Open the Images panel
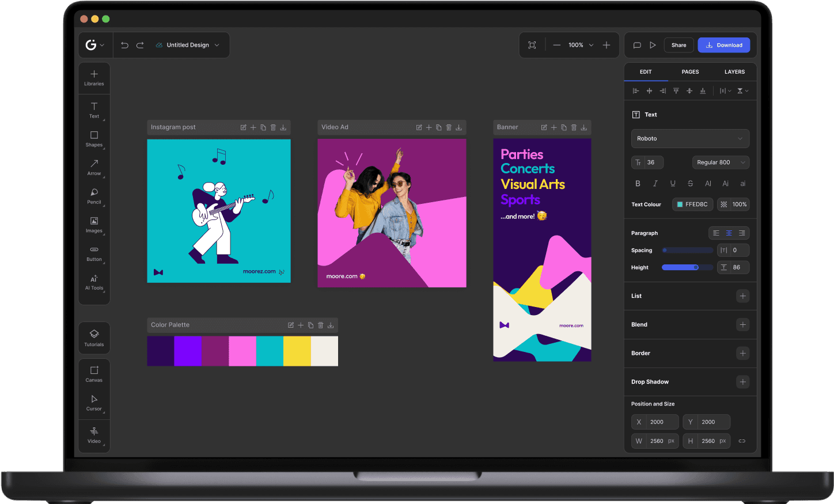The height and width of the screenshot is (504, 834). (94, 225)
